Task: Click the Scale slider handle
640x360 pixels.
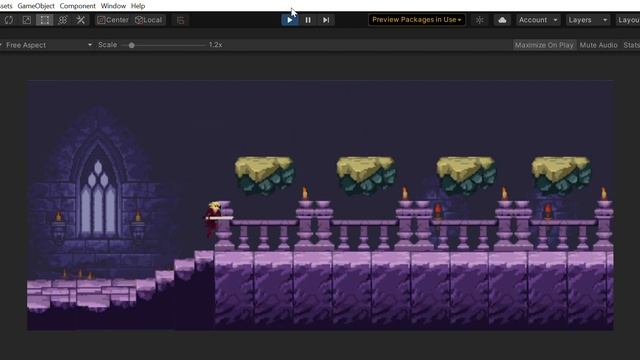Action: tap(131, 45)
